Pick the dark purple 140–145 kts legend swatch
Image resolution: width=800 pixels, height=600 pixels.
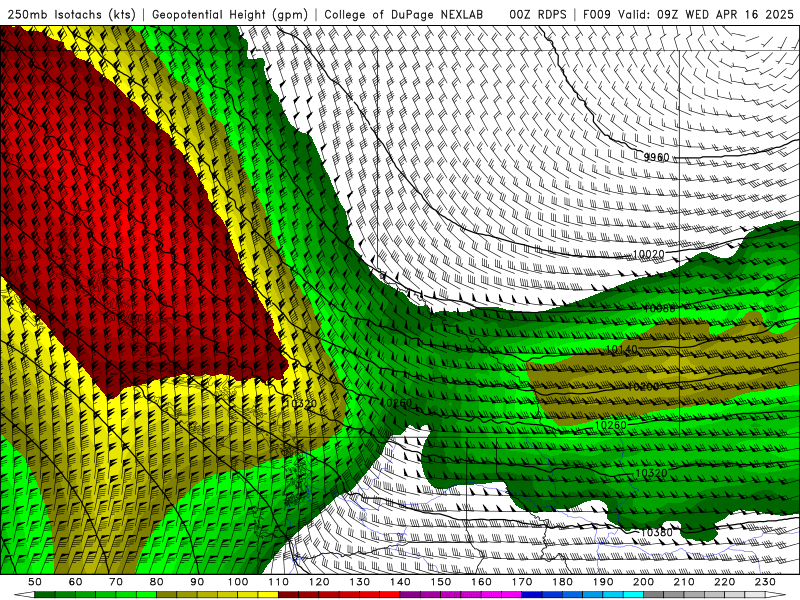click(410, 595)
